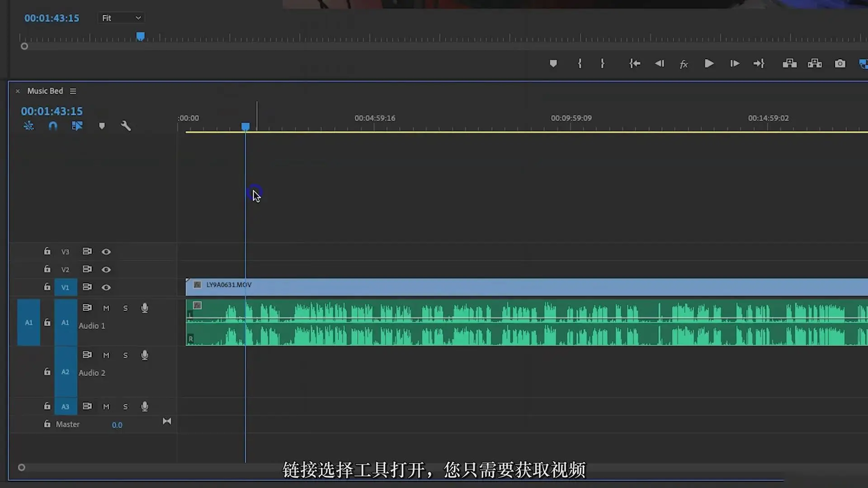Click the Export Frame camera icon
This screenshot has width=868, height=488.
pos(840,64)
